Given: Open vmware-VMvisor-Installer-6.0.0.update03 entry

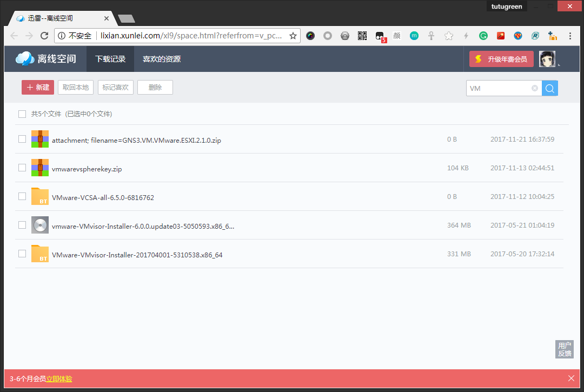Looking at the screenshot, I should 143,227.
